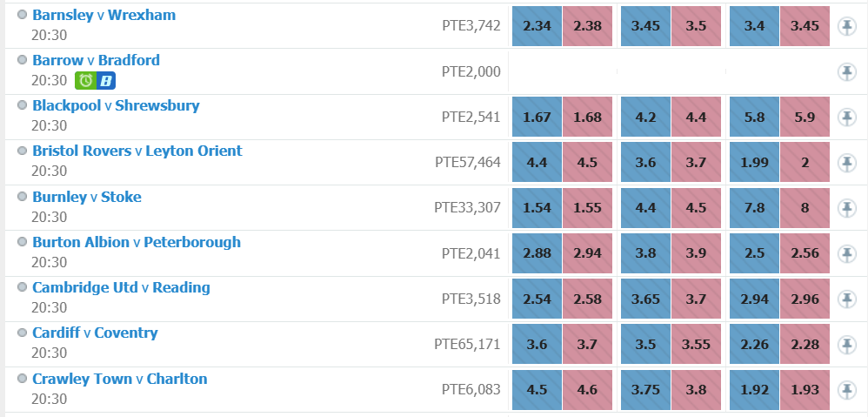Viewport: 868px width, 417px height.
Task: Select back odds 1.92 for Charlton
Action: (754, 390)
